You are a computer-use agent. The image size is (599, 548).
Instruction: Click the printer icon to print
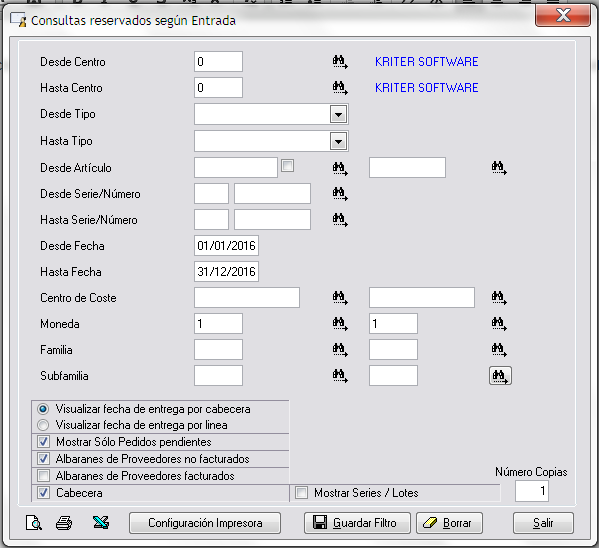[x=64, y=523]
